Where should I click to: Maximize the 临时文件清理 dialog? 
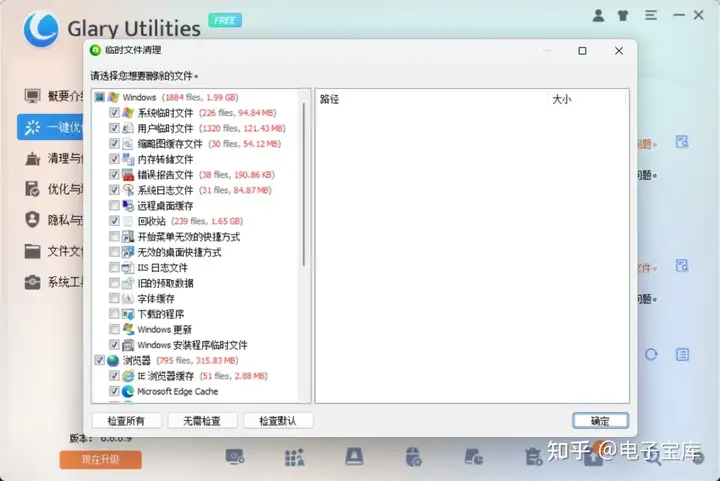pyautogui.click(x=582, y=50)
